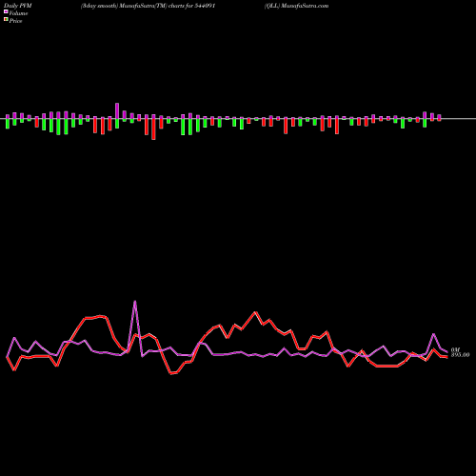Viewport: 476px width, 476px height.
Task: Click the tallest magenta volume line peak
Action: (x=135, y=301)
